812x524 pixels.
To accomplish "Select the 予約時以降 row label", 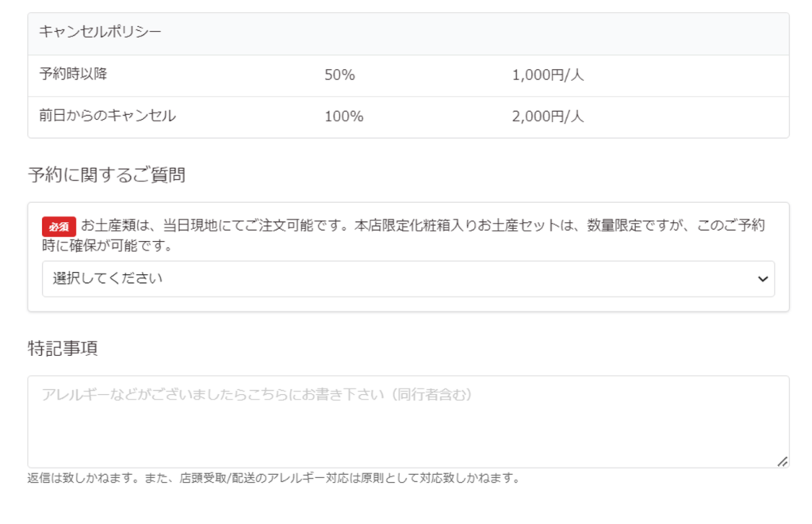I will [x=73, y=75].
